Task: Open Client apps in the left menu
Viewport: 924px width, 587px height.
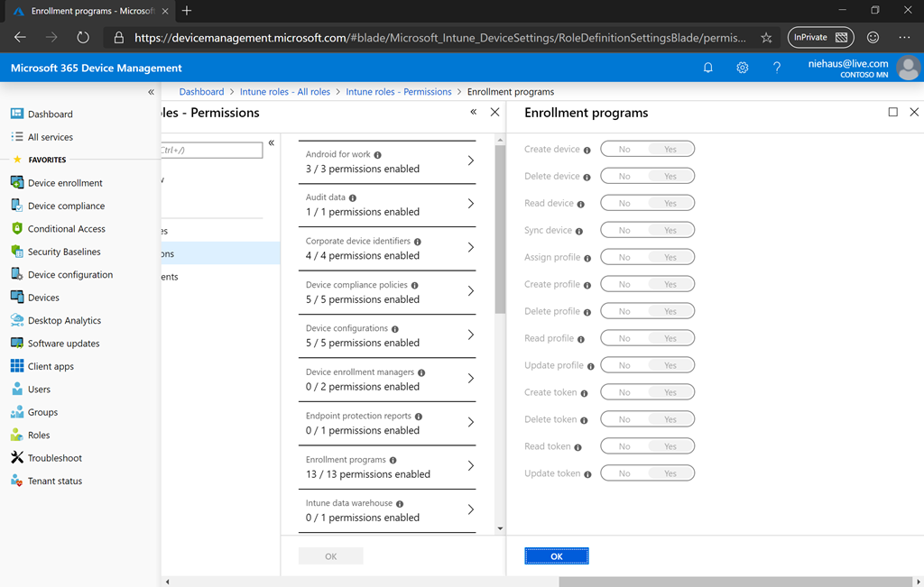Action: coord(51,366)
